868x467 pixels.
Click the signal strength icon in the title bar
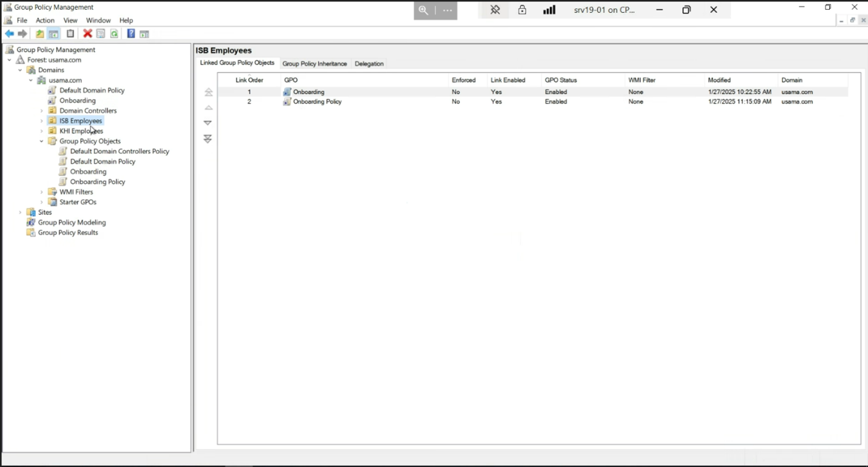(x=549, y=10)
